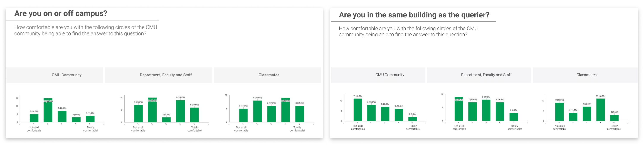The height and width of the screenshot is (146, 644).
Task: Click "Are you in the same building" heading
Action: 414,15
